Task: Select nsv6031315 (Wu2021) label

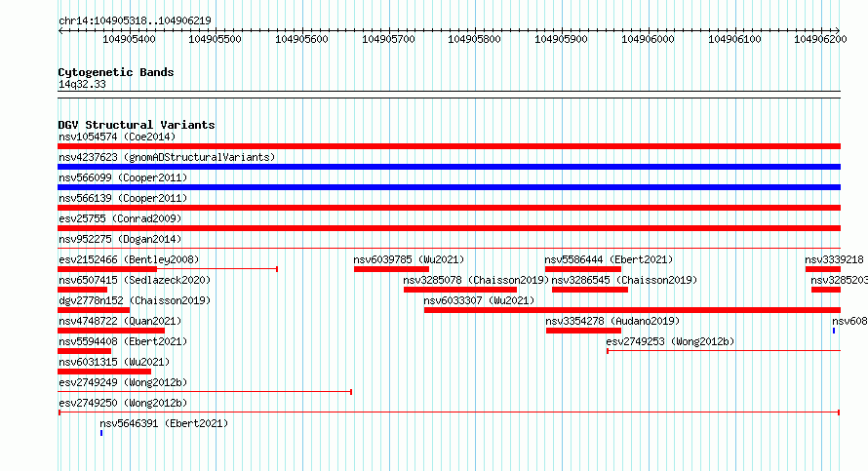Action: click(x=114, y=362)
